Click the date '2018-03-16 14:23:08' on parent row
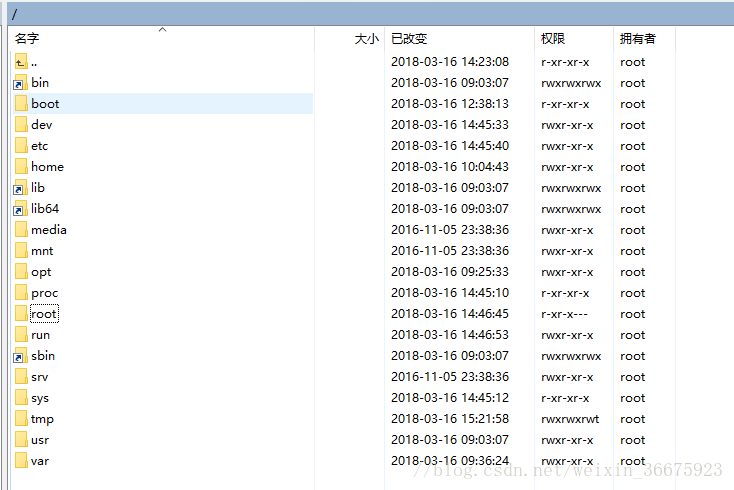Screen dimensions: 734x490 click(450, 62)
